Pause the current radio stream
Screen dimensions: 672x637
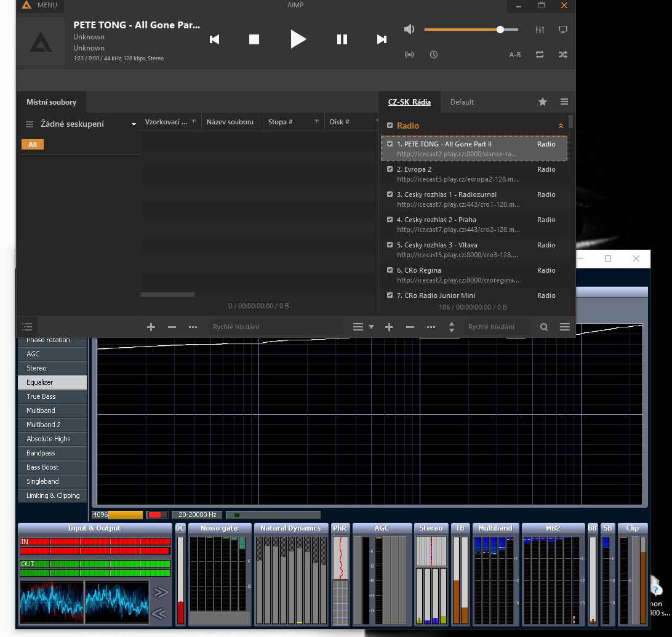pyautogui.click(x=342, y=39)
